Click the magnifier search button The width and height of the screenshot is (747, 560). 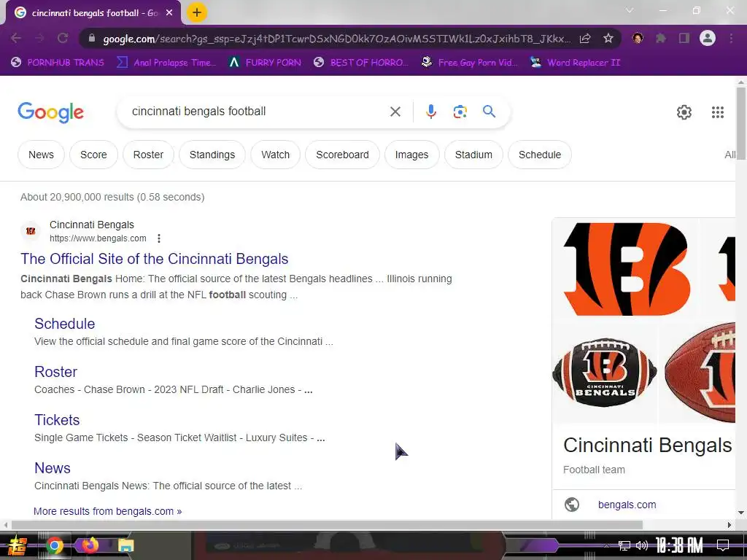coord(489,112)
